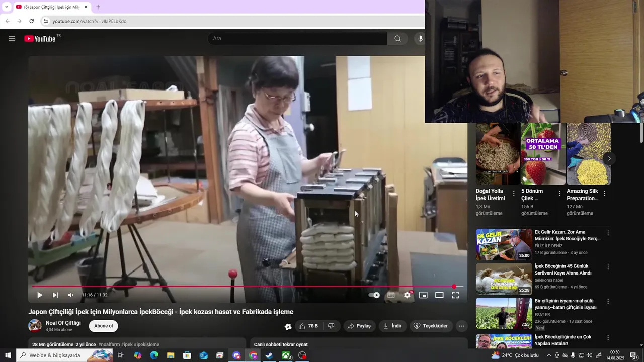The image size is (644, 362).
Task: Toggle subtitles captions button
Action: coord(391,295)
